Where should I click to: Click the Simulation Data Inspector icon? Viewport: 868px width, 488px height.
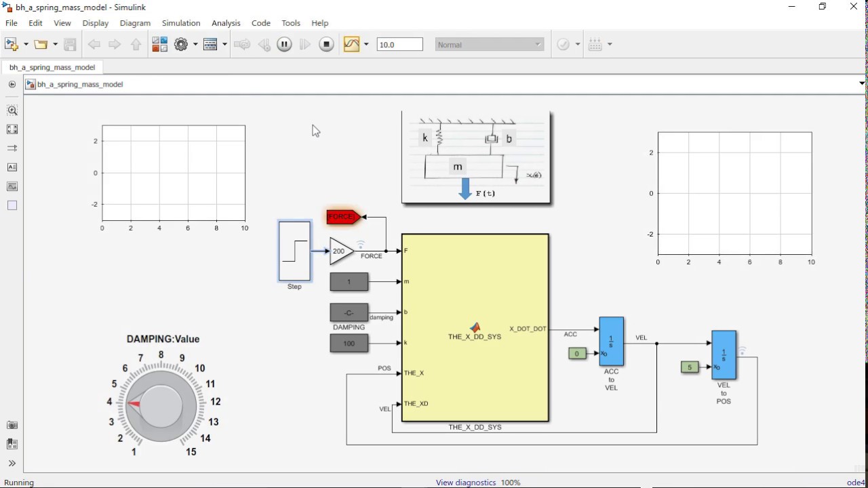351,45
